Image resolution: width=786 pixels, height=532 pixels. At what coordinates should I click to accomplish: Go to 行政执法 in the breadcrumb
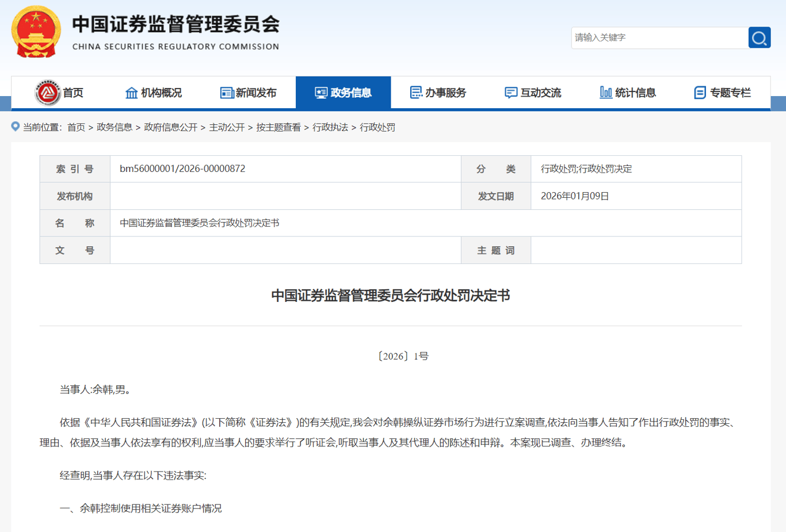[x=330, y=127]
